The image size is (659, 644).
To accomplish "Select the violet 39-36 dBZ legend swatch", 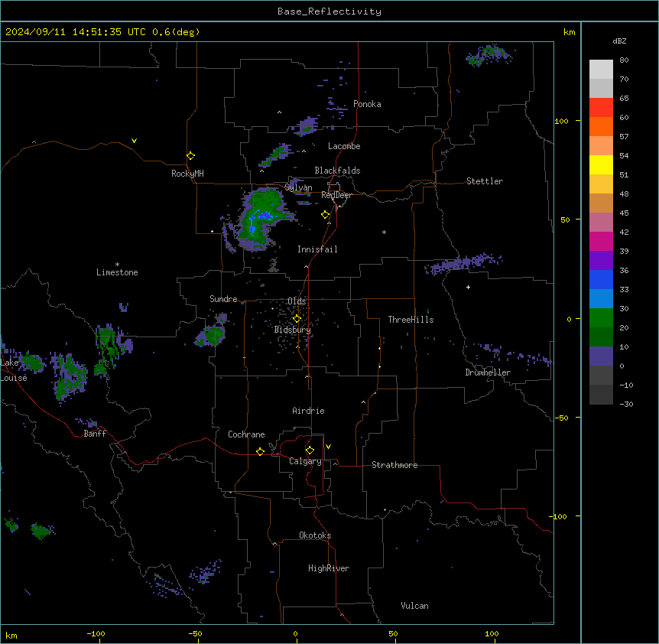I will coord(601,261).
